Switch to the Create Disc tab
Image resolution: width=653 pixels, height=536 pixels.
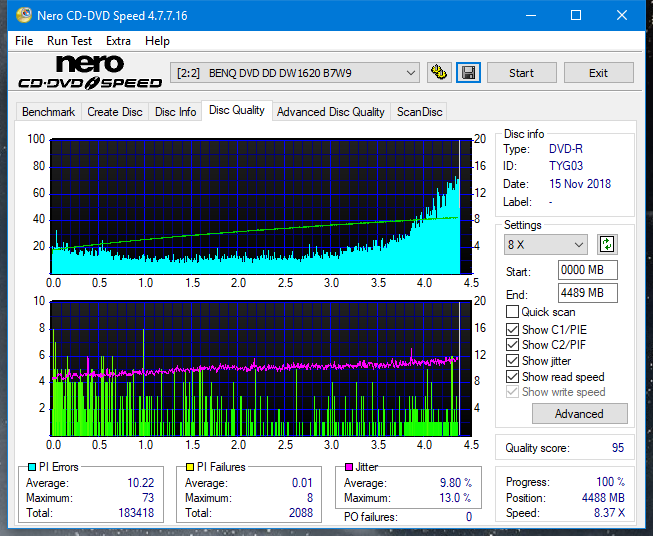coord(115,112)
